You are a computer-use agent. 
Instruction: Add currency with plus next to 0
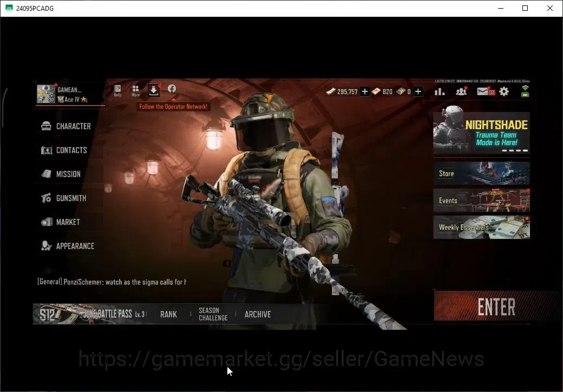pos(418,91)
